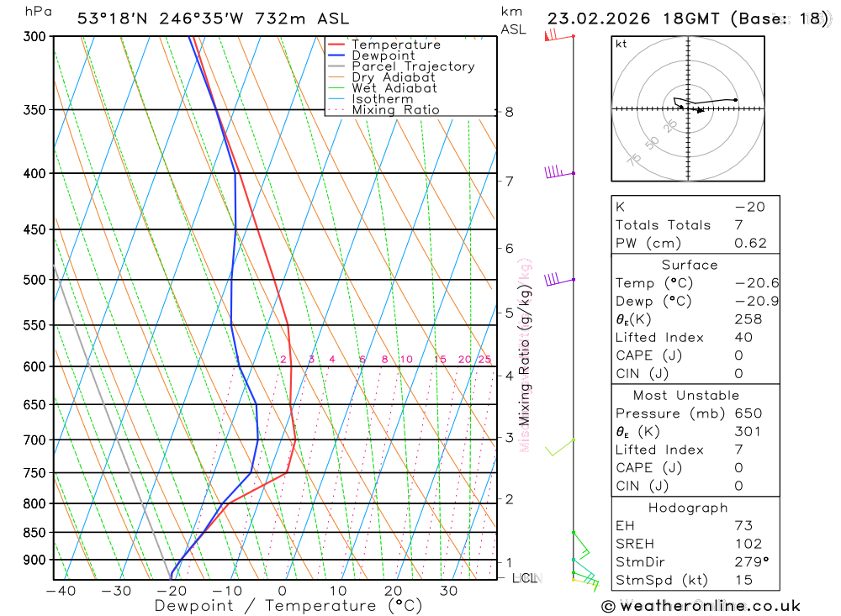
Task: Click the Totals Totals value 7
Action: click(739, 225)
